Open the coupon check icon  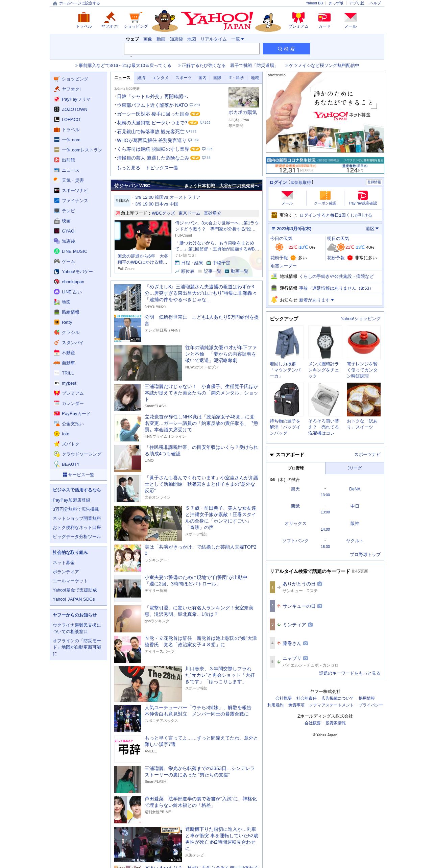[x=325, y=196]
